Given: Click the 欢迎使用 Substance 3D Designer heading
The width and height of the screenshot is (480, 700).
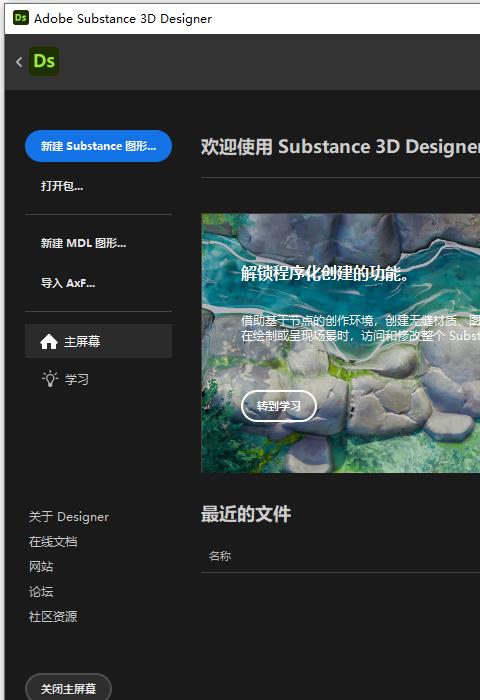Looking at the screenshot, I should pyautogui.click(x=340, y=146).
